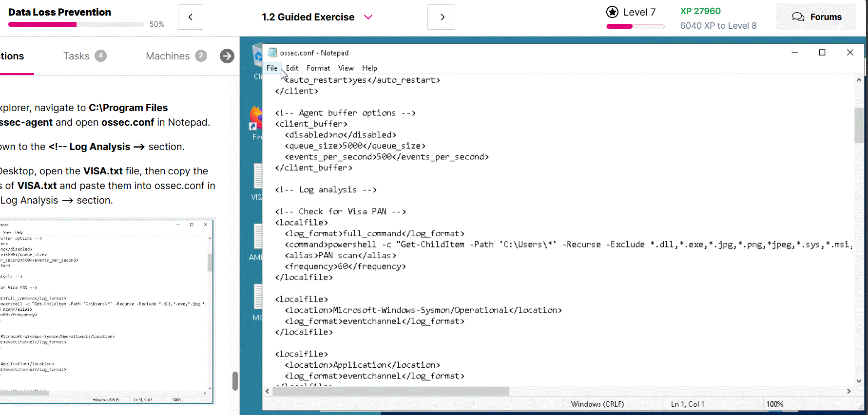Click the Notepad horizontal scrollbar thumb
The height and width of the screenshot is (415, 868).
tap(390, 391)
